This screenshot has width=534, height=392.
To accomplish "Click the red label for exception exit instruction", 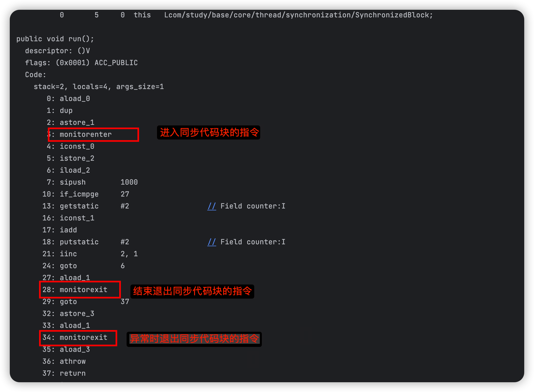I will pos(194,339).
